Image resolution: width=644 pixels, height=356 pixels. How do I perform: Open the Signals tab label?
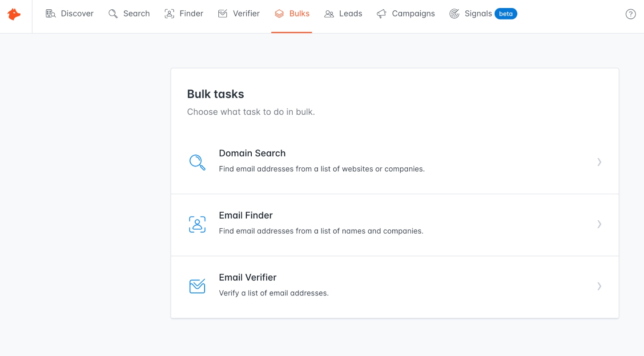(x=479, y=14)
